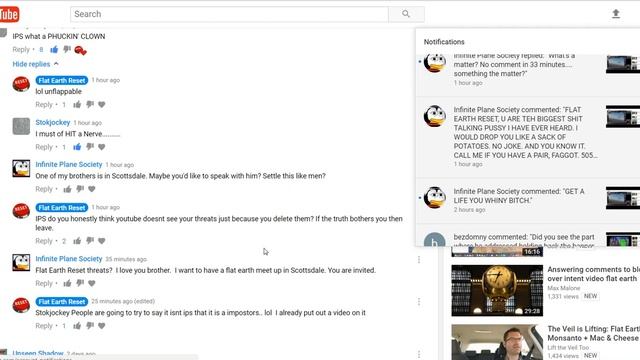Heart the 'lol unflappable' comment

click(102, 104)
